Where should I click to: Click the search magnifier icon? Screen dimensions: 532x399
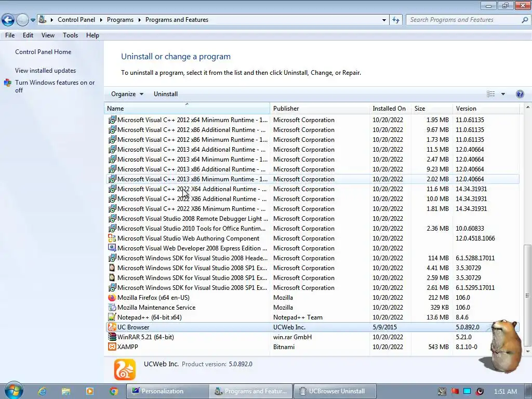(525, 20)
